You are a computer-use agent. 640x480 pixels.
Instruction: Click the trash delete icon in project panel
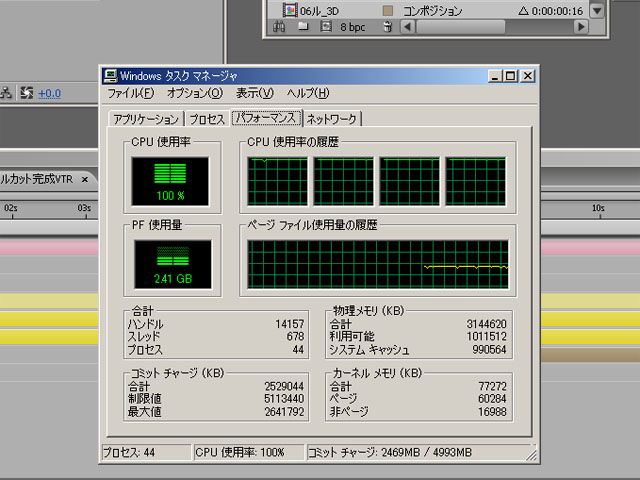[388, 27]
